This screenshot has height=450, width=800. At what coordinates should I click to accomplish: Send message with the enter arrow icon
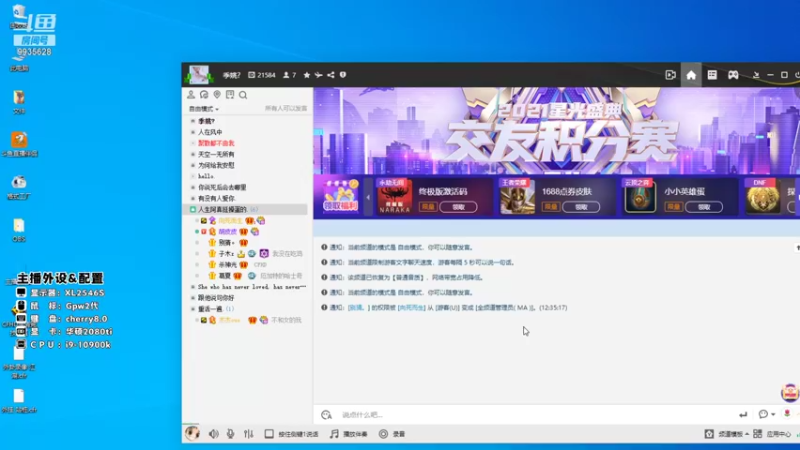pyautogui.click(x=743, y=415)
